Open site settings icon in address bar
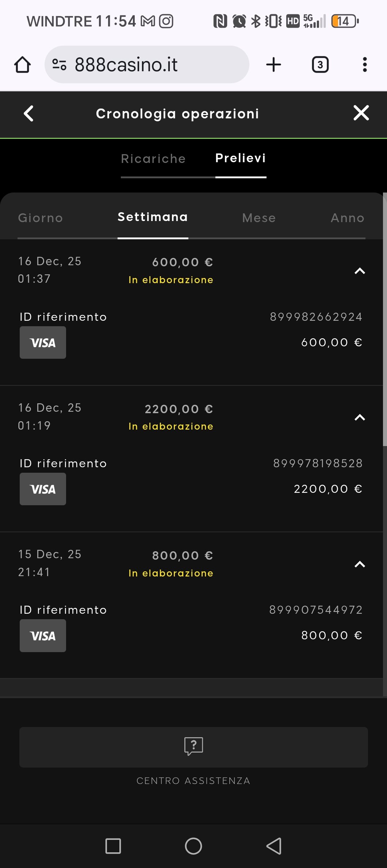This screenshot has height=868, width=387. pos(60,65)
